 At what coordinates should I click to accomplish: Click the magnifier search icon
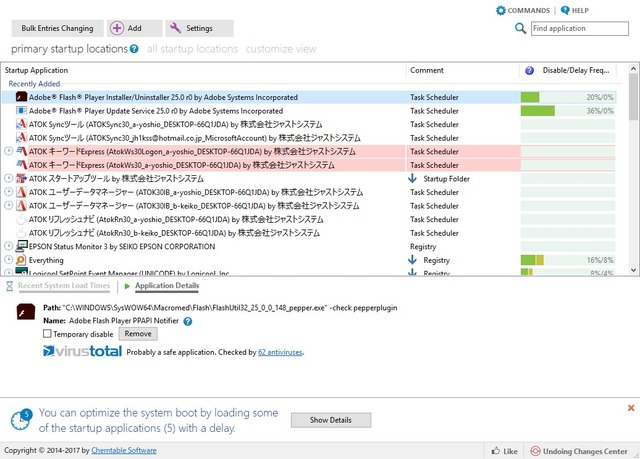point(520,28)
